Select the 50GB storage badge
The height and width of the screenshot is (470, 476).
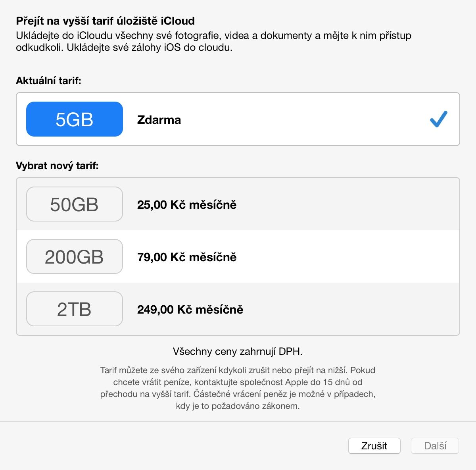tap(75, 204)
